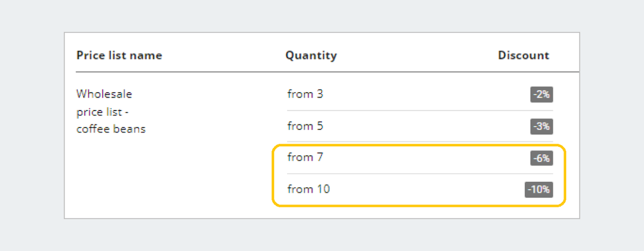Image resolution: width=644 pixels, height=251 pixels.
Task: Open the Wholesale price list name
Action: (x=104, y=94)
